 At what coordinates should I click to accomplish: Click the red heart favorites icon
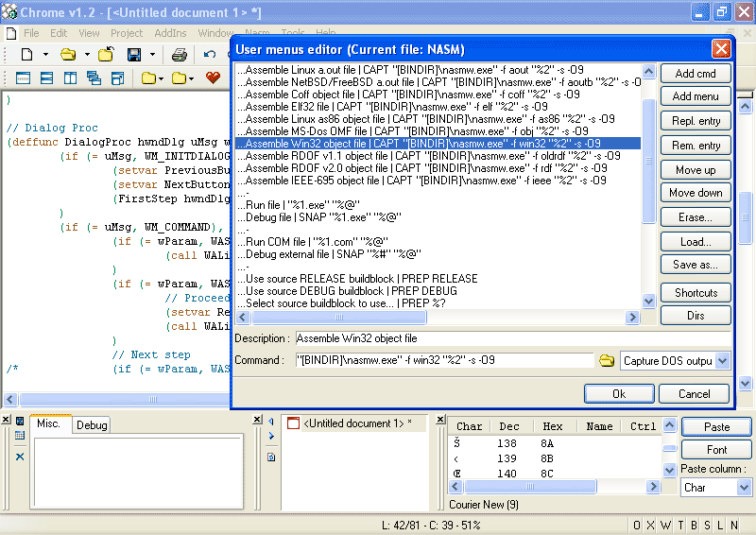coord(213,78)
